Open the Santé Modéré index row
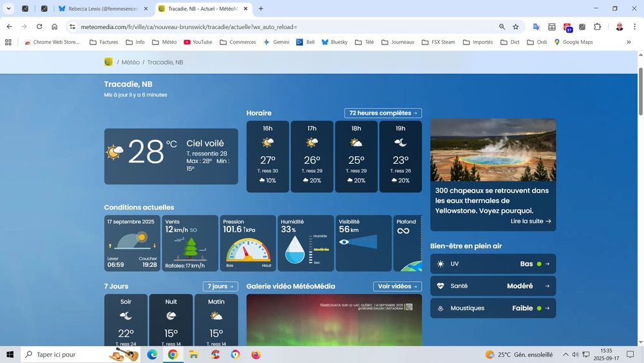The image size is (644, 363). click(x=493, y=286)
